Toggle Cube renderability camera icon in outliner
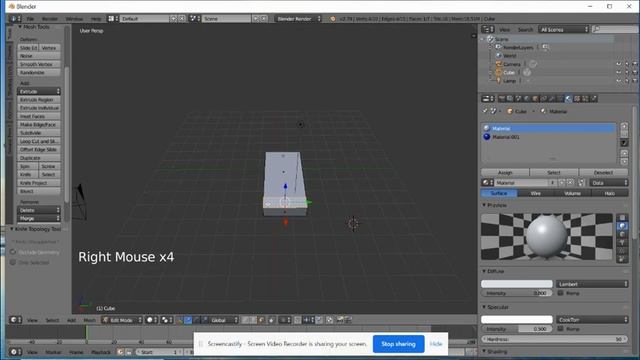 635,72
